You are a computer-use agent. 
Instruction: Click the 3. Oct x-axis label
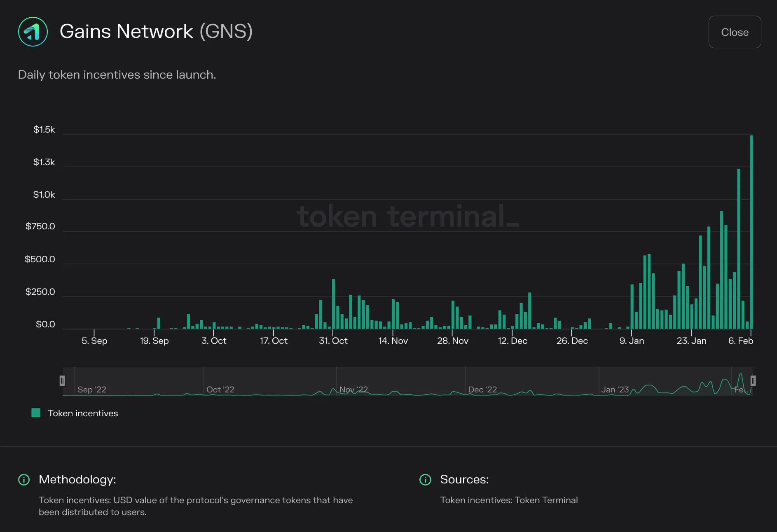(214, 341)
